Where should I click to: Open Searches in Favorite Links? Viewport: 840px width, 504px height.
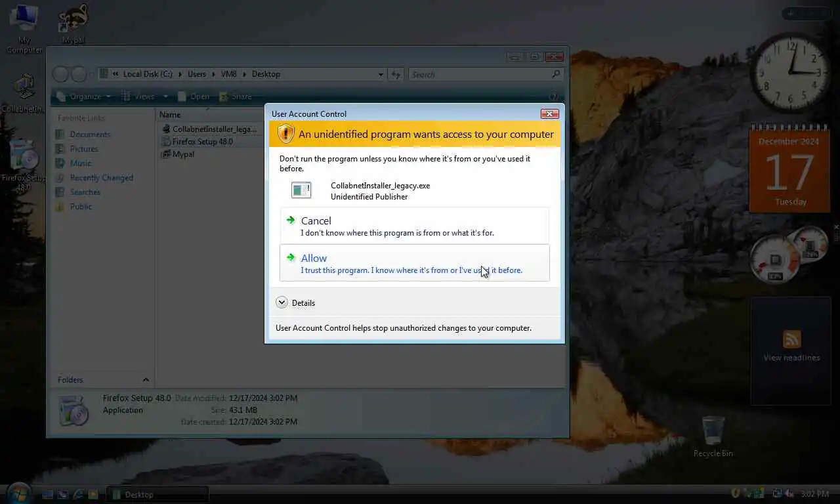tap(78, 192)
